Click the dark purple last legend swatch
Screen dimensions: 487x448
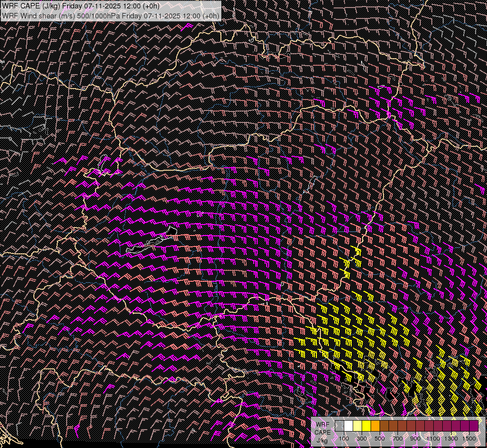pyautogui.click(x=474, y=426)
